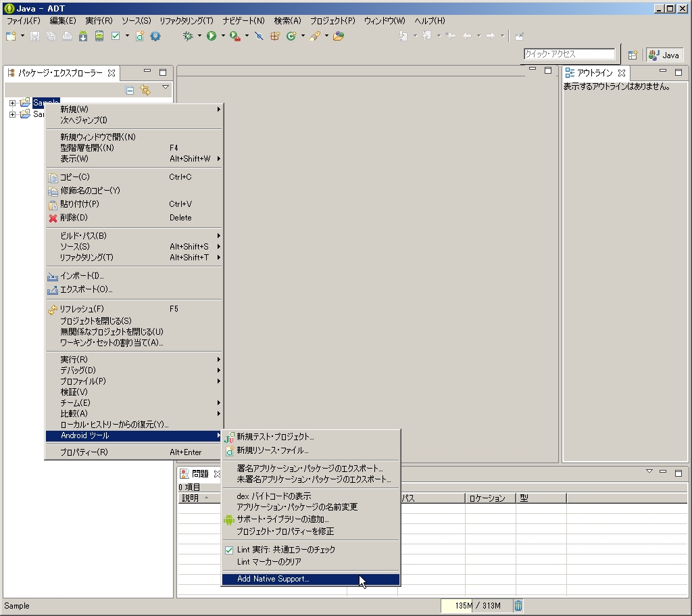
Task: Expand the second project tree node
Action: pos(12,114)
